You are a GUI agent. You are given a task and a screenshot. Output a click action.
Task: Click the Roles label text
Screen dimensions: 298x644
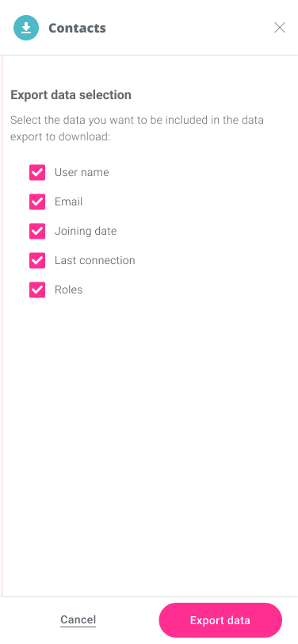tap(68, 289)
